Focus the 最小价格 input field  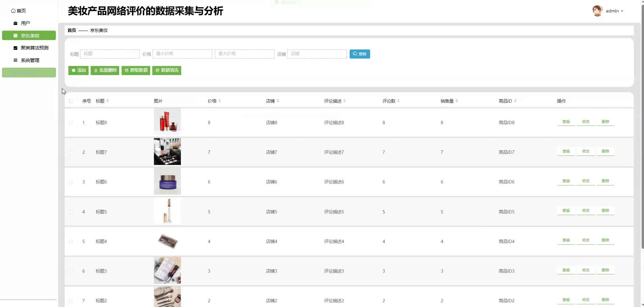tap(182, 54)
